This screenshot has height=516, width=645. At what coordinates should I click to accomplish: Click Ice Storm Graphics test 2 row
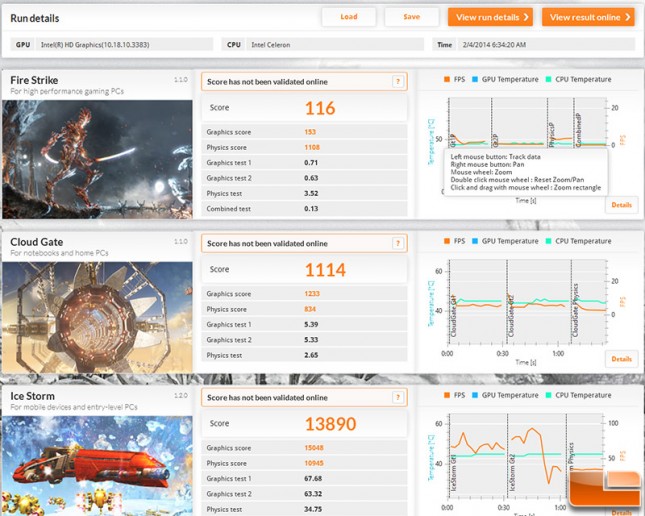304,493
